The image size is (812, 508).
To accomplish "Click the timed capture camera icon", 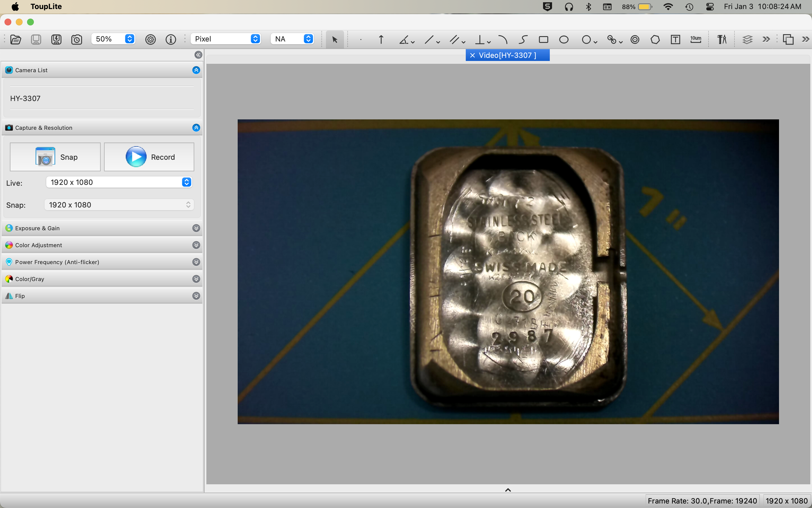I will pos(77,39).
